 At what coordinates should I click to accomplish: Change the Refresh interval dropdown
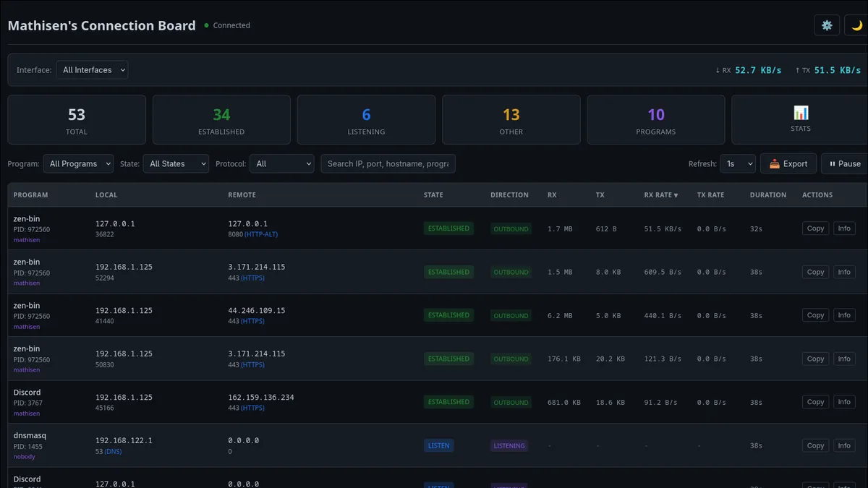tap(738, 164)
